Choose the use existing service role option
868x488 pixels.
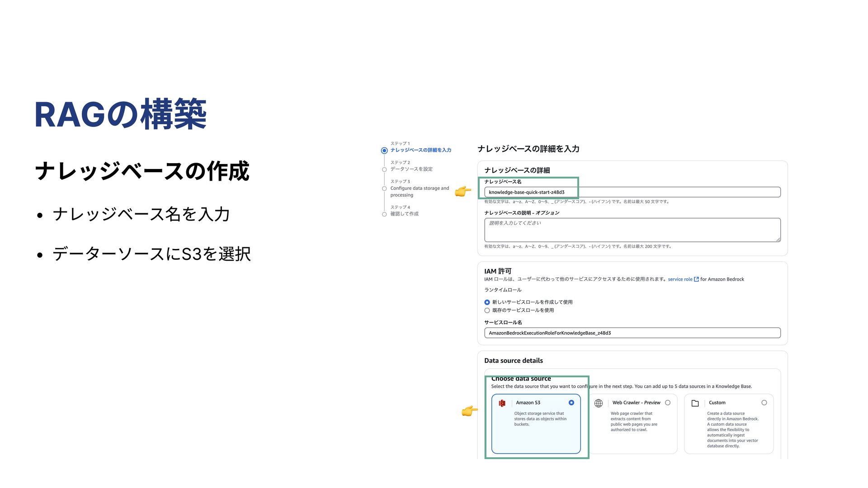coord(487,310)
